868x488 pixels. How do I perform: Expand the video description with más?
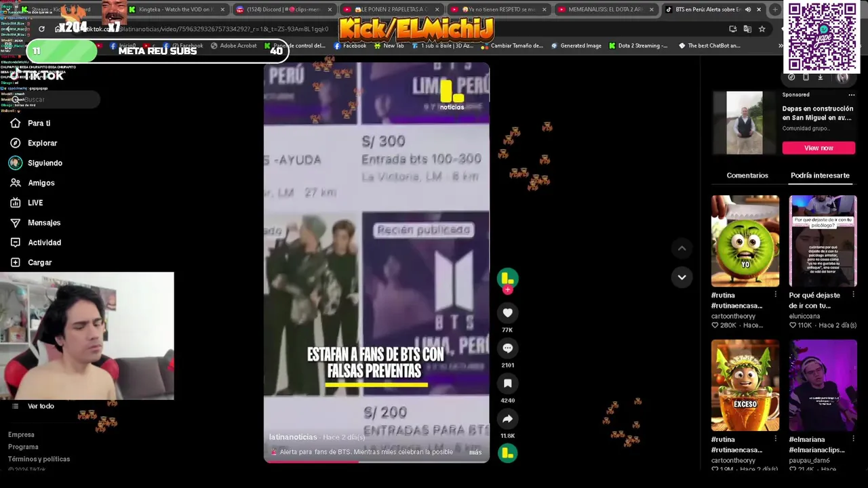click(x=475, y=452)
